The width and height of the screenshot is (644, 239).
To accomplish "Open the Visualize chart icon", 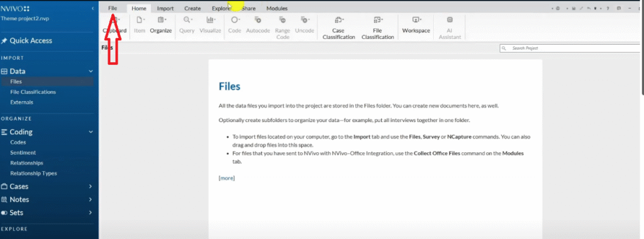I will [211, 19].
